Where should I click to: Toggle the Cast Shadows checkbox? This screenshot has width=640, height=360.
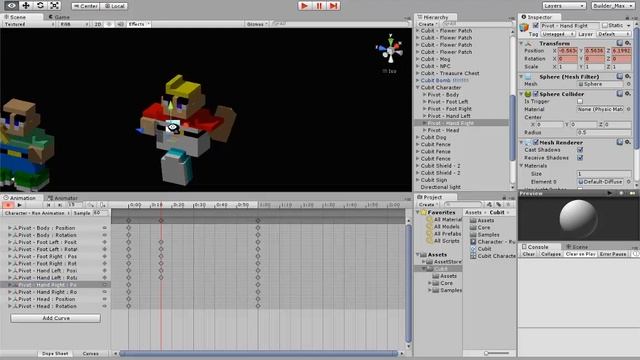580,150
